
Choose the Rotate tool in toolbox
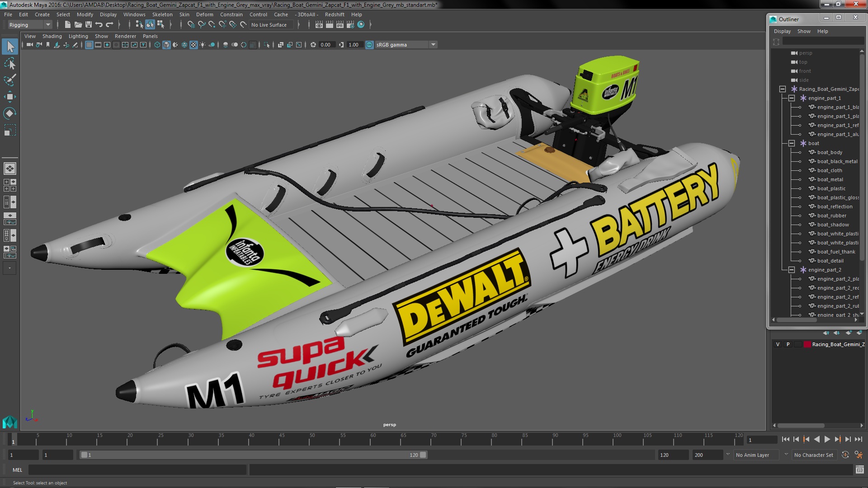pyautogui.click(x=10, y=113)
